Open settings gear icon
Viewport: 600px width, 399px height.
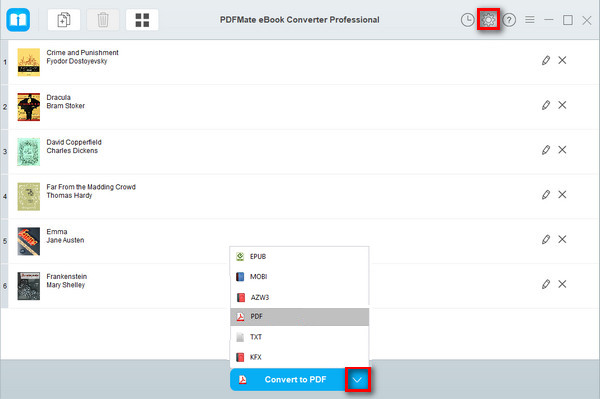pos(488,20)
